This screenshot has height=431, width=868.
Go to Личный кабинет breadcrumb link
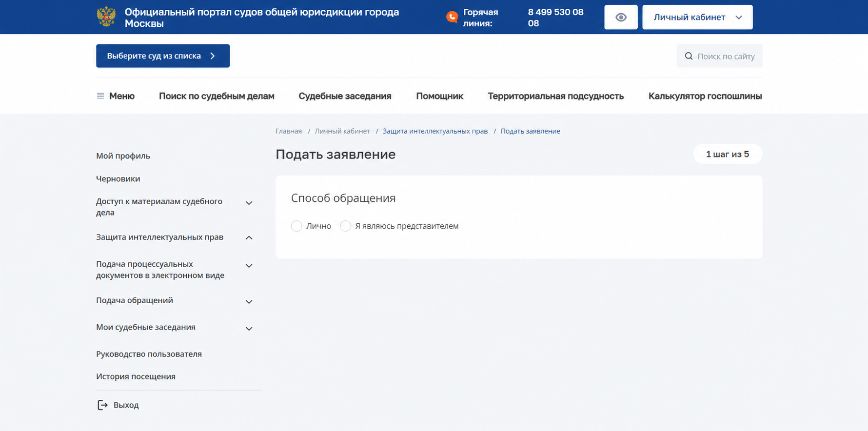pyautogui.click(x=342, y=131)
